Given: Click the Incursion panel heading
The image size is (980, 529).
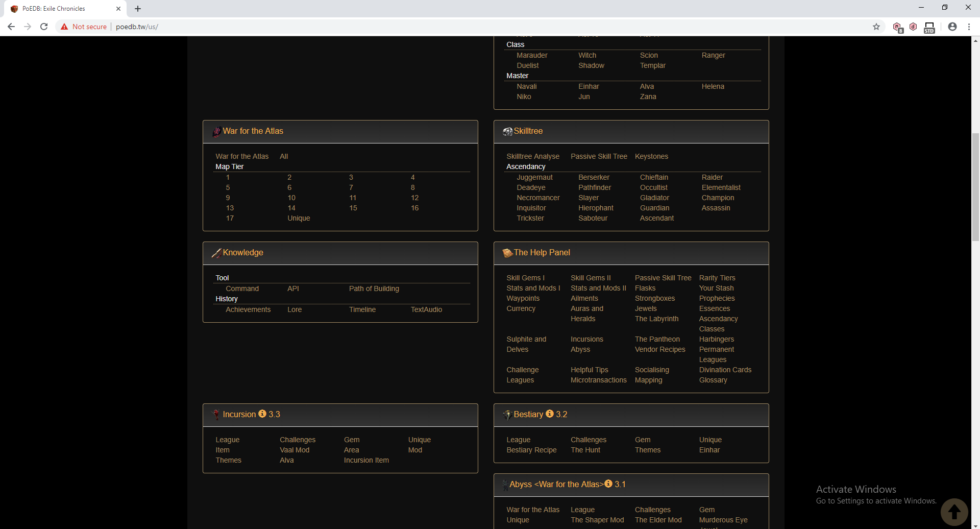Looking at the screenshot, I should point(239,414).
